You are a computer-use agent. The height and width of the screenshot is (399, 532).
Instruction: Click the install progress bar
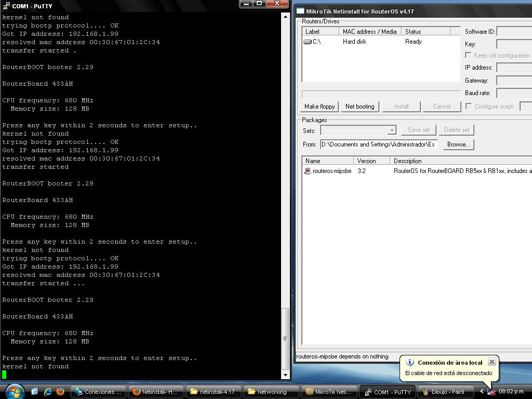(x=381, y=94)
